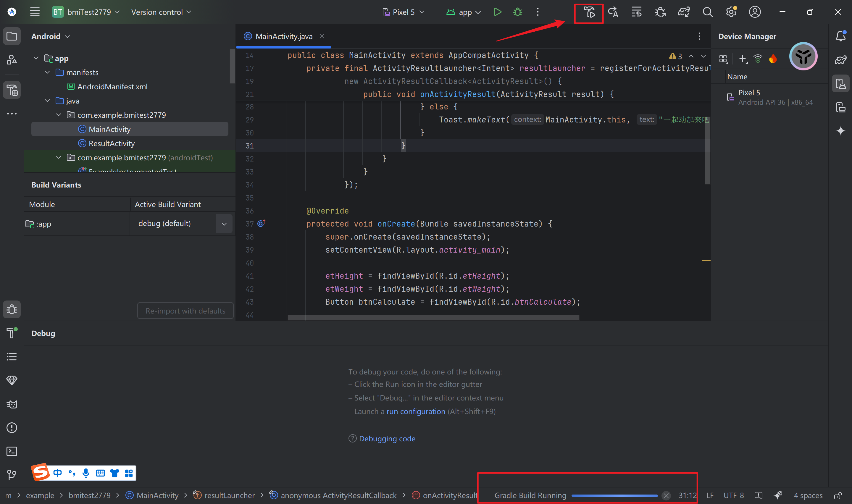The width and height of the screenshot is (852, 504).
Task: Toggle Device Manager tool window button
Action: coord(840,83)
